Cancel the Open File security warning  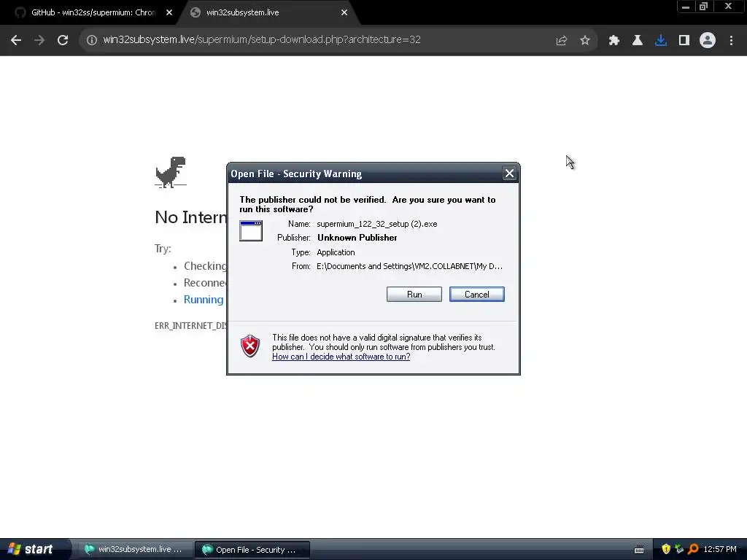tap(477, 295)
